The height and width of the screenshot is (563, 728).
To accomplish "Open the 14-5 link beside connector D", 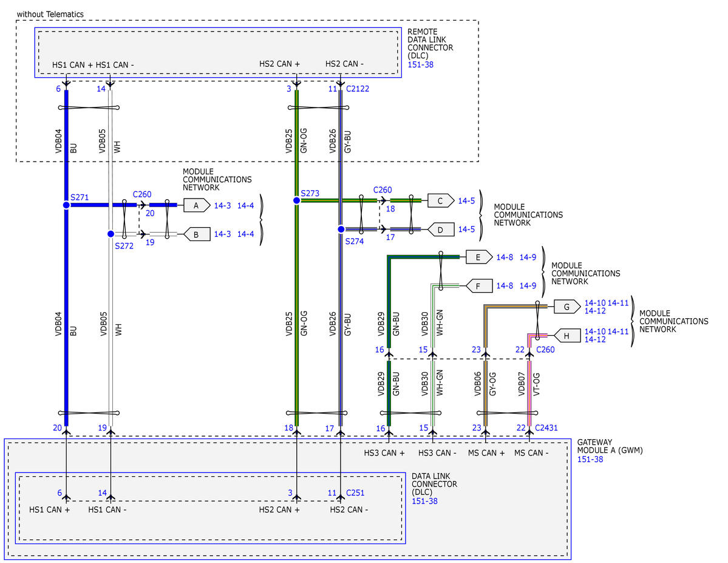I will tap(466, 230).
